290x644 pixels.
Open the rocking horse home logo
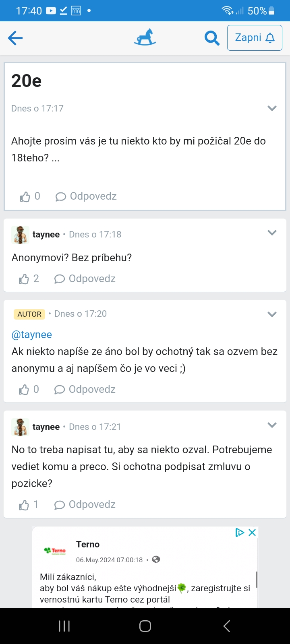coord(145,37)
